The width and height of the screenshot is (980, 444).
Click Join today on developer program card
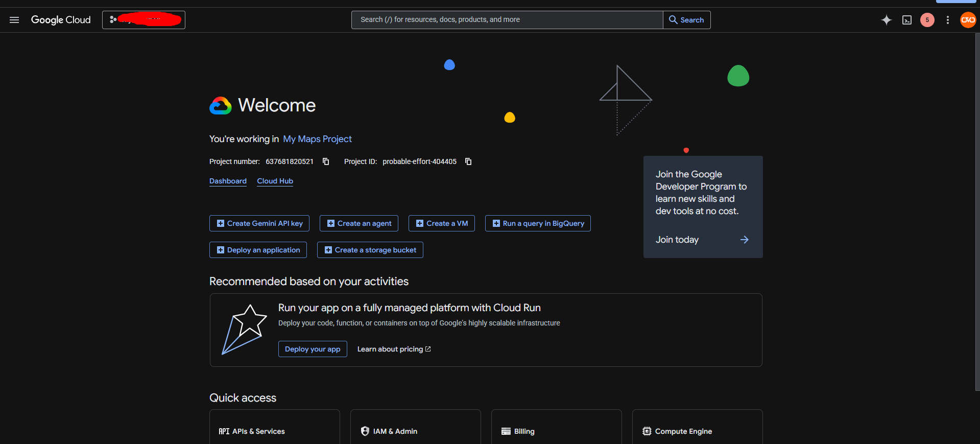tap(677, 240)
